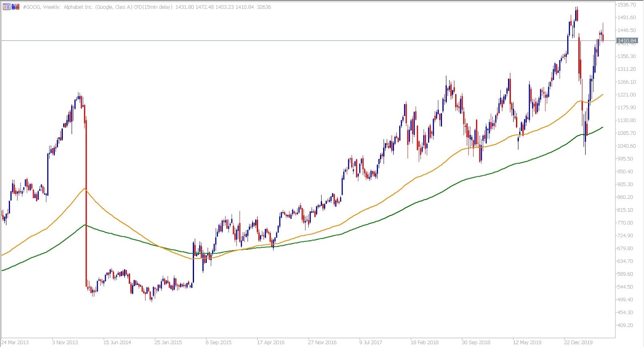
Task: Click the 1221.00 price scale label
Action: pos(627,95)
